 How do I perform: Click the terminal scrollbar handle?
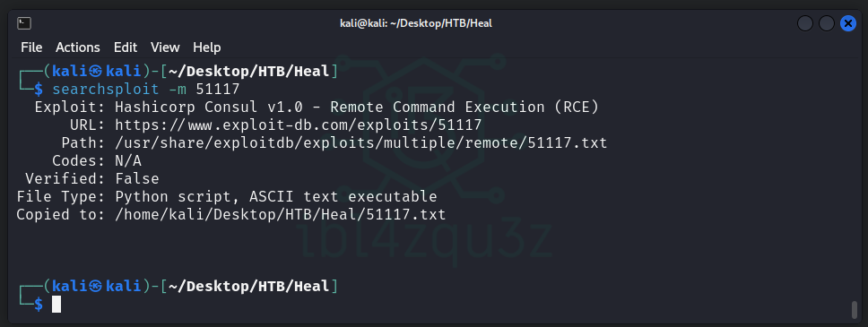[x=855, y=310]
